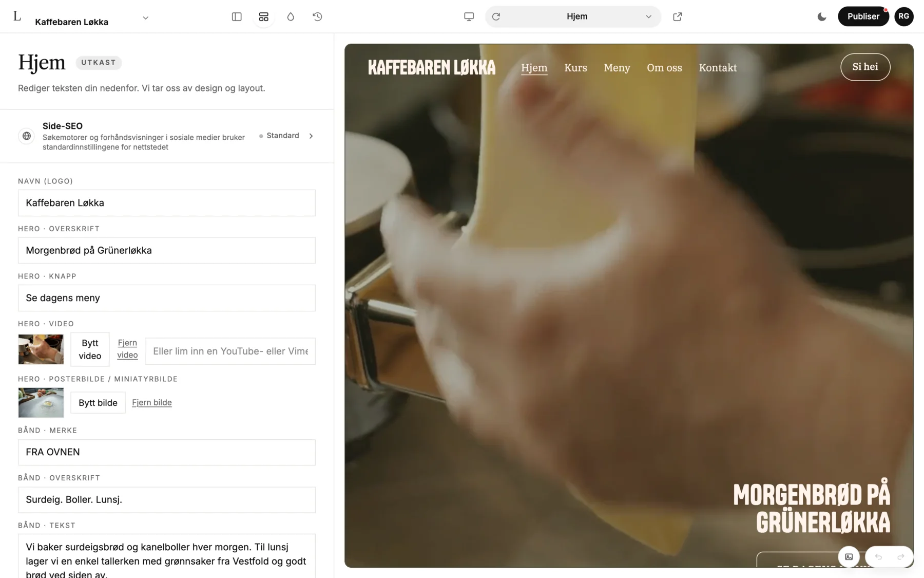Click Bytt video button

(90, 349)
